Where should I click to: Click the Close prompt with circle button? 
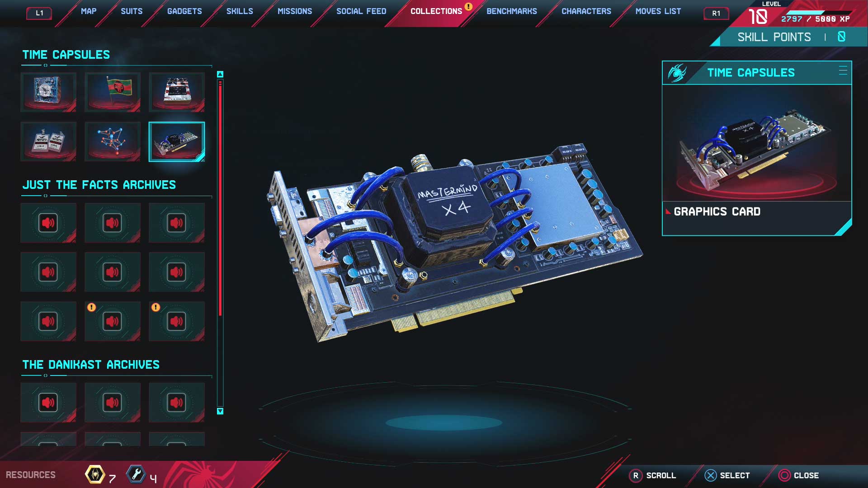coord(799,475)
